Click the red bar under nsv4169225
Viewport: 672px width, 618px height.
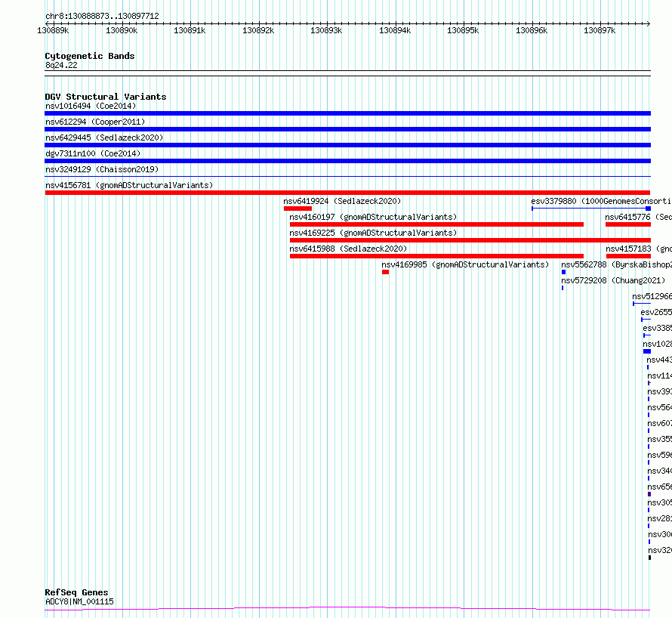(x=470, y=240)
